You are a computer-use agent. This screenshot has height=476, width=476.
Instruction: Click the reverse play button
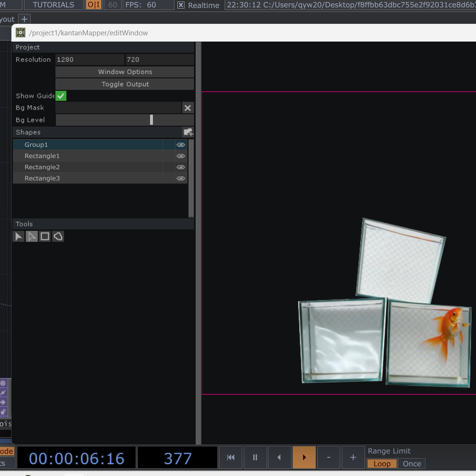pos(280,457)
